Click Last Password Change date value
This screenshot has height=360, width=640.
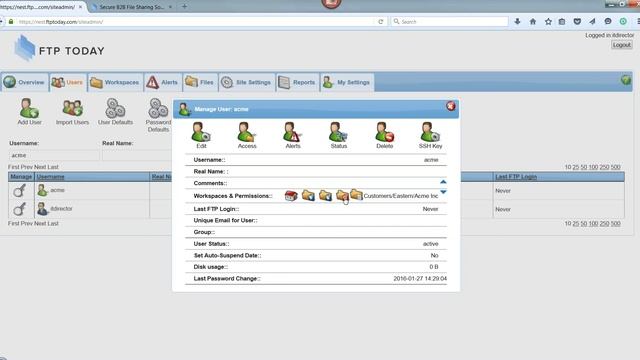(x=420, y=278)
